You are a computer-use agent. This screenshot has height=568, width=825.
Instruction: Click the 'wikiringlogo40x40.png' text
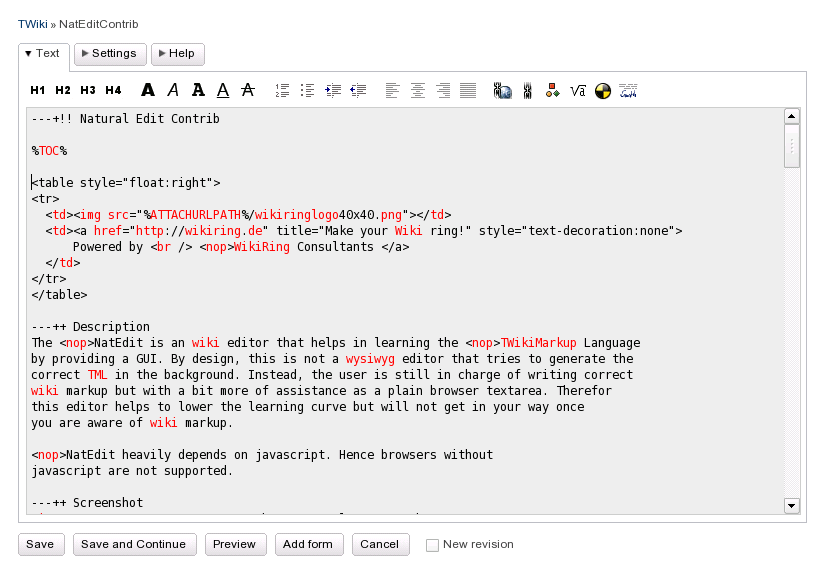coord(328,215)
